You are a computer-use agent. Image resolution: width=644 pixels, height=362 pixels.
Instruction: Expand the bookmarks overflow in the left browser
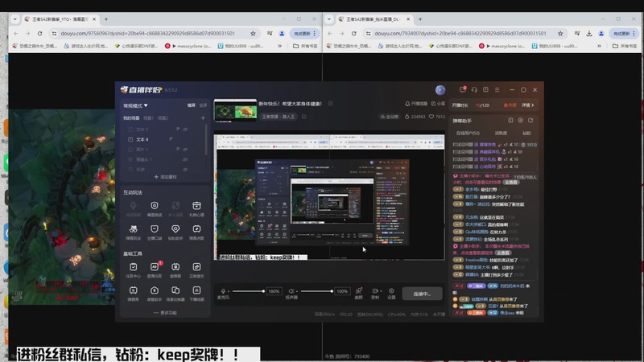click(x=279, y=46)
